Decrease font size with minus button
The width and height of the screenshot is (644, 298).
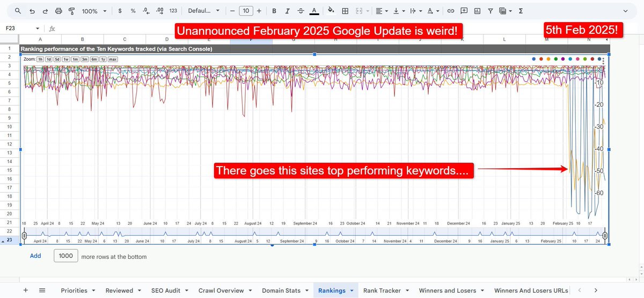coord(232,11)
